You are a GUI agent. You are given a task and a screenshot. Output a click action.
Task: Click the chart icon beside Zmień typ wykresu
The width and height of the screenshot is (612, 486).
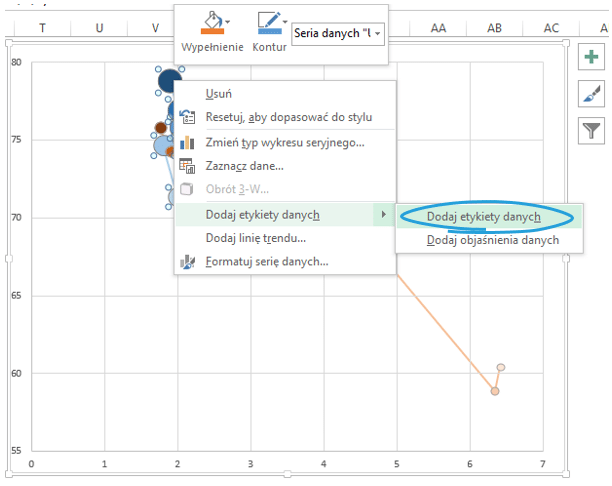point(187,142)
